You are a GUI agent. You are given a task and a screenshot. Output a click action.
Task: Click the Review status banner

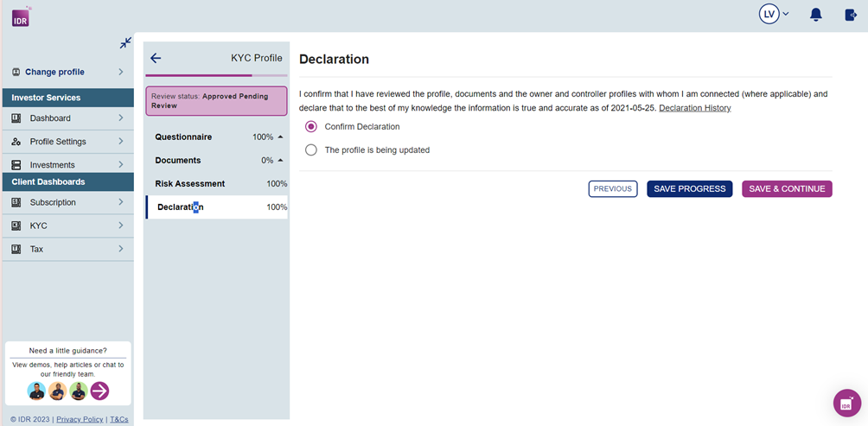pyautogui.click(x=216, y=101)
